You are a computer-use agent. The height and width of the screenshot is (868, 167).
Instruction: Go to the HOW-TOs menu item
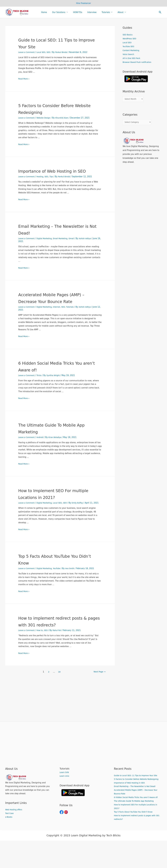78,12
